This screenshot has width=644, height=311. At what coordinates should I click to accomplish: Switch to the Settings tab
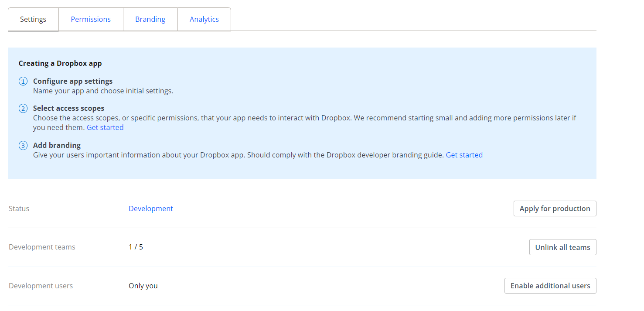[x=33, y=19]
